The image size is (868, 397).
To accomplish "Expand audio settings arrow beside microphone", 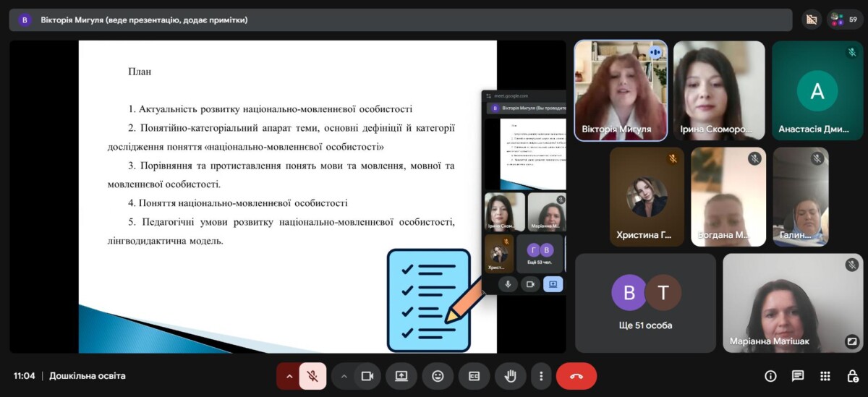I will click(289, 376).
